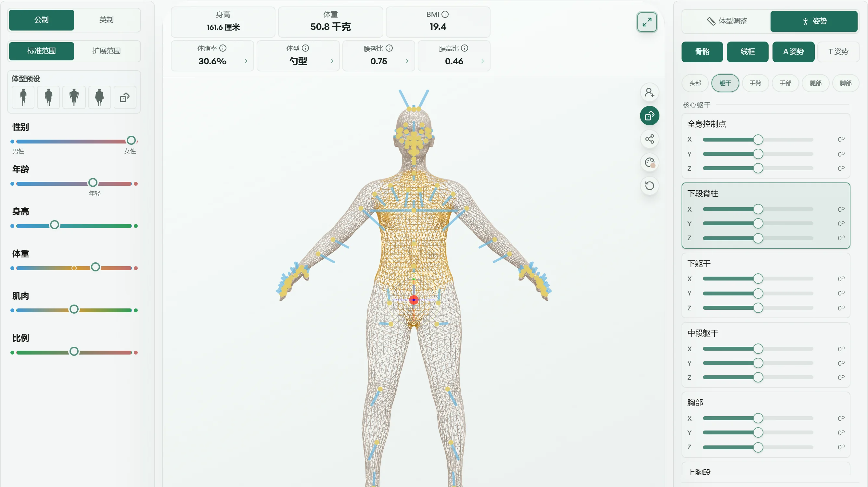Screen dimensions: 868x487
Task: Select the third body preset silhouette
Action: (x=74, y=97)
